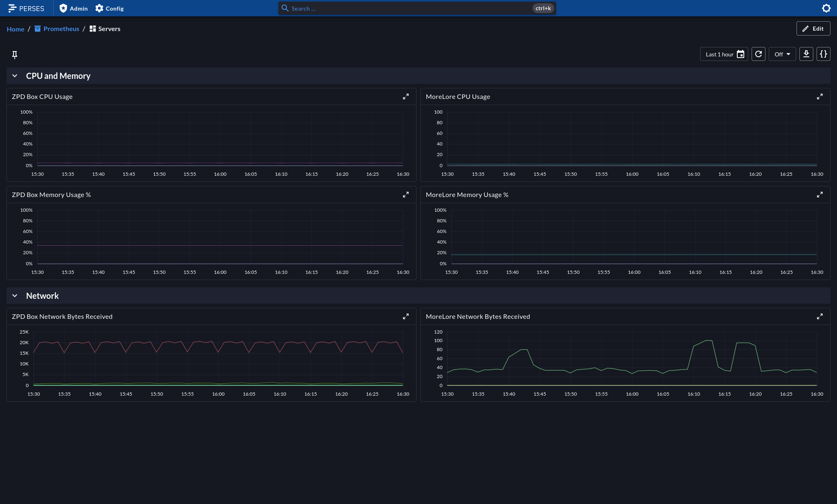Select the Servers breadcrumb item
This screenshot has height=504, width=837.
click(x=109, y=28)
